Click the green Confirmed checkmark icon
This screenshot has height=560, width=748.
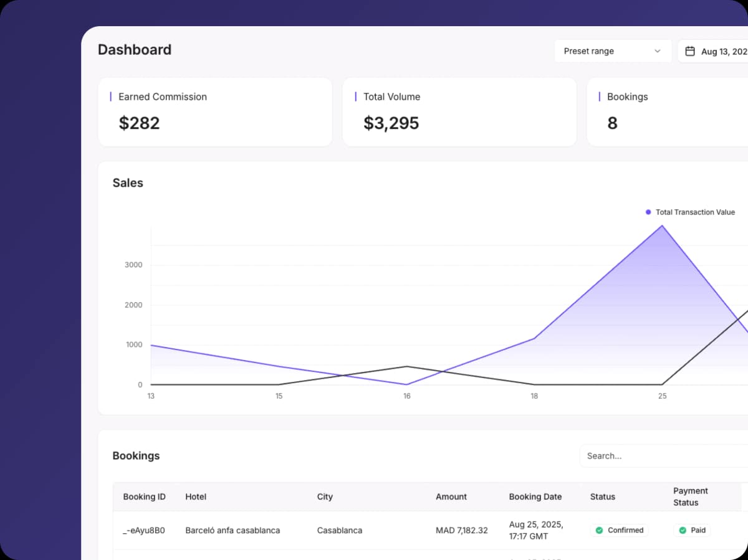[x=599, y=530]
